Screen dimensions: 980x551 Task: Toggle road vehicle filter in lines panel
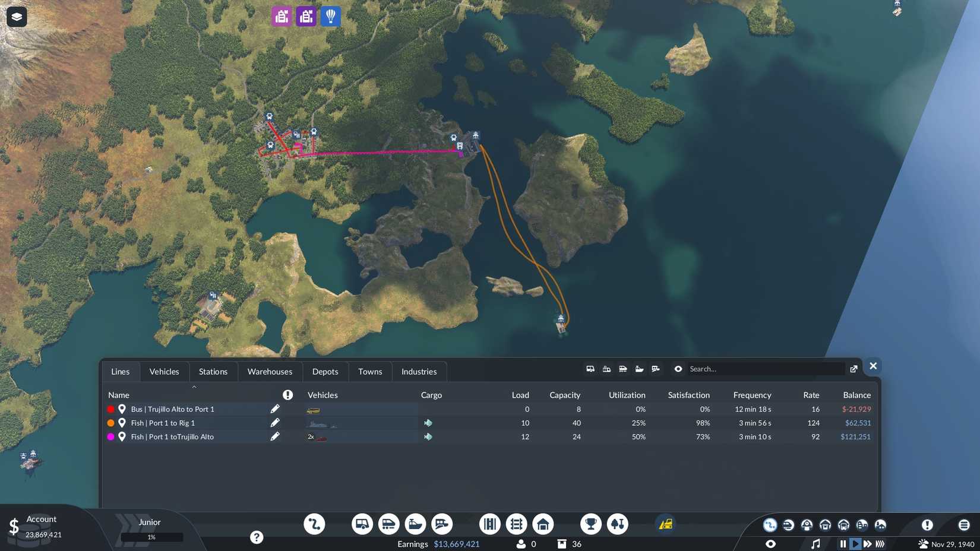tap(590, 369)
